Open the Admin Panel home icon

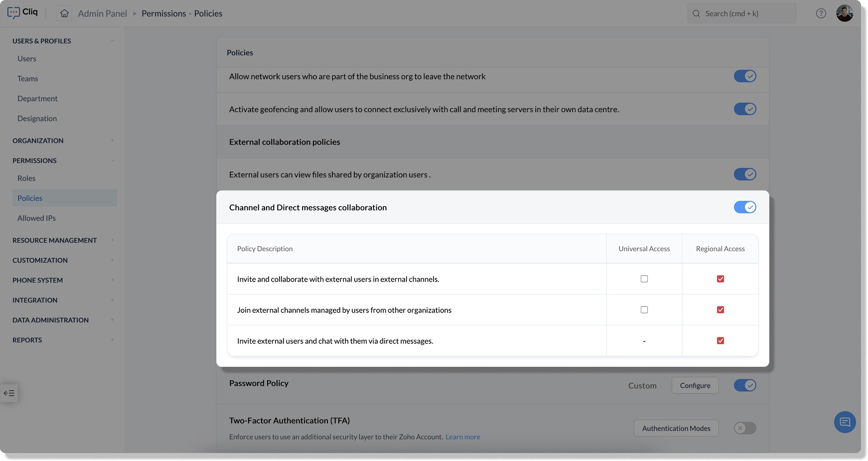[64, 13]
